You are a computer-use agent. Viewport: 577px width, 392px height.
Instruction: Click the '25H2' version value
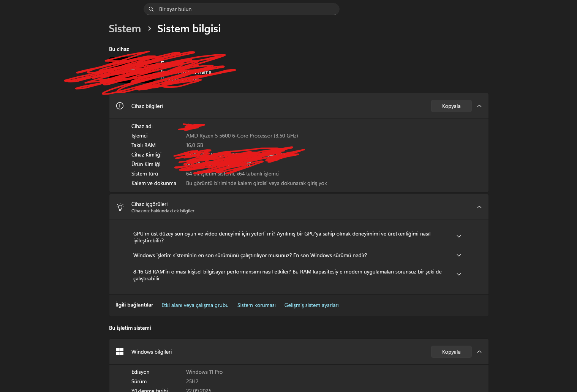[x=192, y=381]
